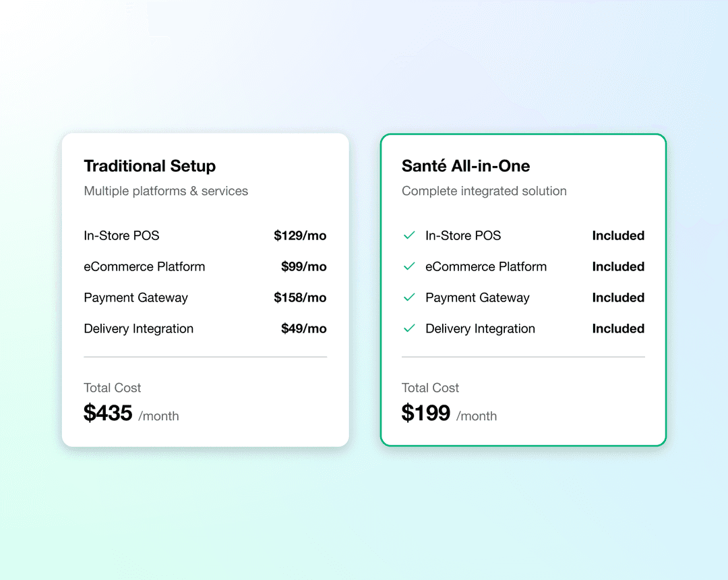The image size is (728, 580).
Task: Click the checkmark beside In-Store POS
Action: pos(408,235)
